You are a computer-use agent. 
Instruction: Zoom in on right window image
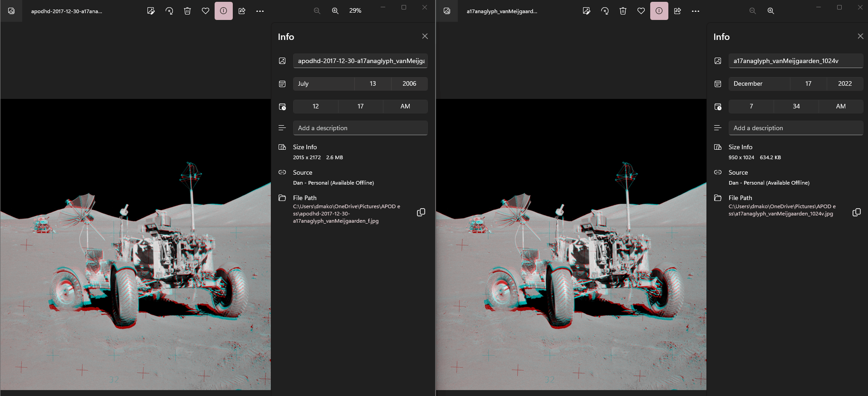point(771,11)
